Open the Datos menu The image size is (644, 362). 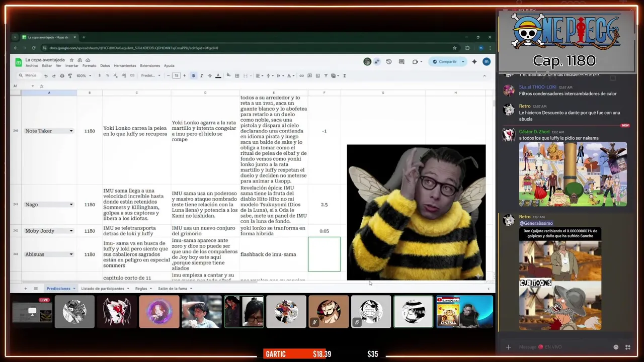click(x=105, y=66)
